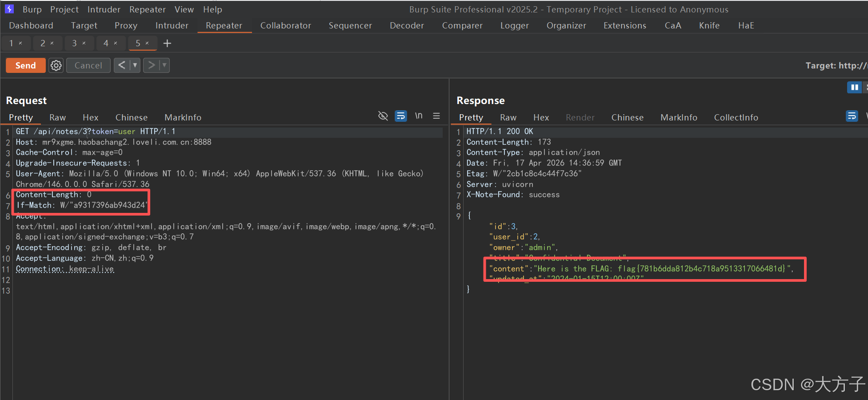Open the Knife extension tab
The width and height of the screenshot is (868, 400).
709,25
